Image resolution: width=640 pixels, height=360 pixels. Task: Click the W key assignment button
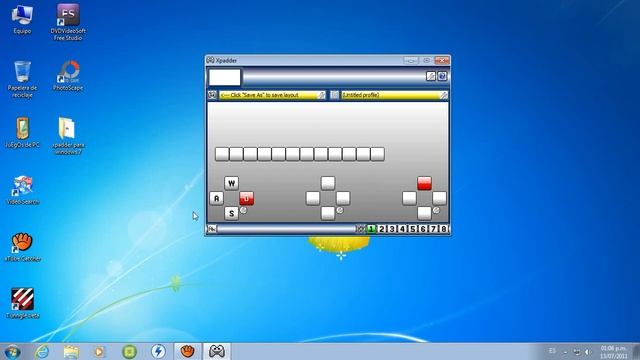[231, 183]
